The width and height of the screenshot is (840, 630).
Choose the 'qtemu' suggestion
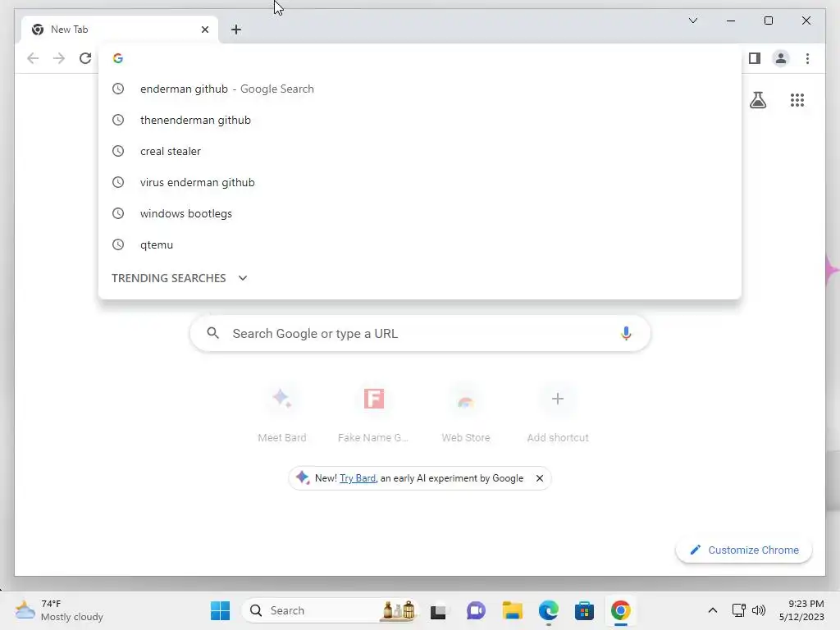pos(420,244)
